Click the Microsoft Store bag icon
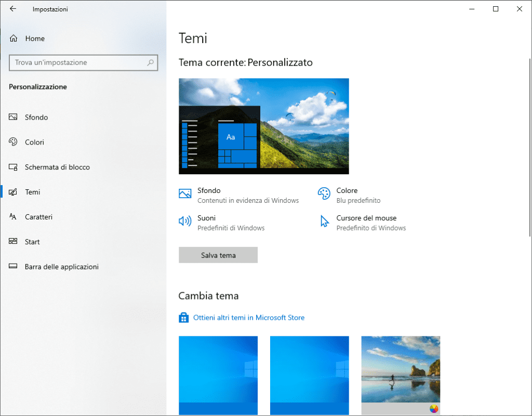The image size is (532, 416). [x=183, y=318]
